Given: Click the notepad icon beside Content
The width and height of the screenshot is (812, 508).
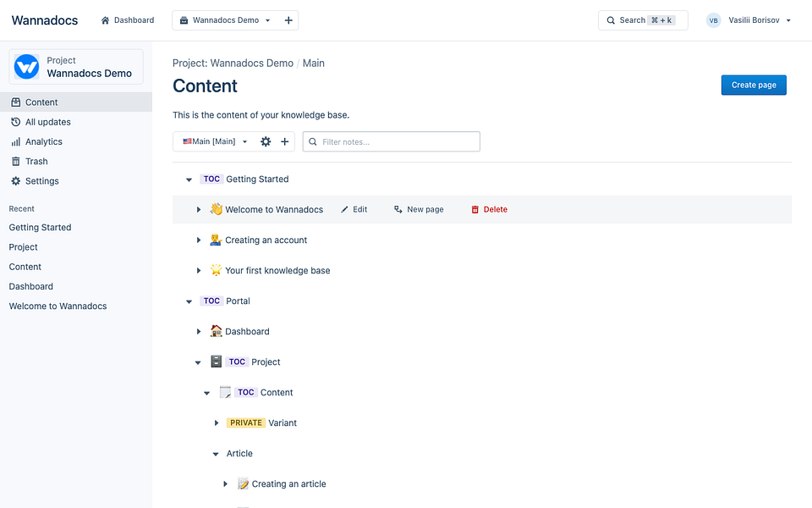Looking at the screenshot, I should point(225,392).
